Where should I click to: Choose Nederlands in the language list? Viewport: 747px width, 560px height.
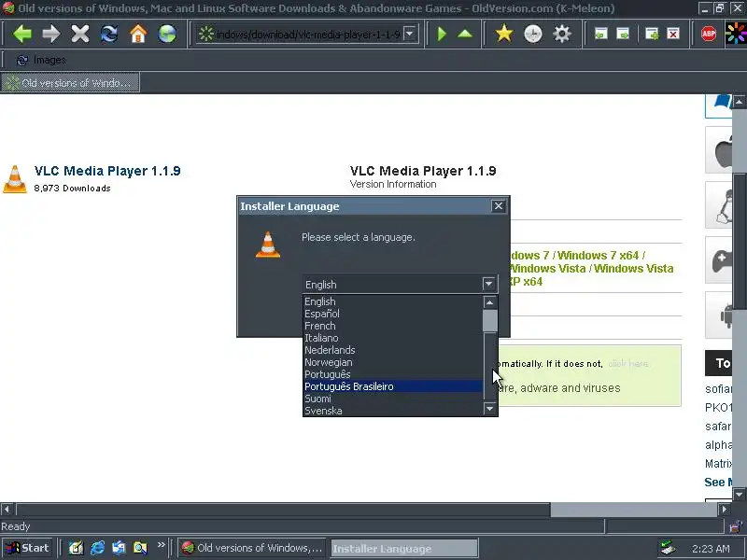tap(393, 350)
